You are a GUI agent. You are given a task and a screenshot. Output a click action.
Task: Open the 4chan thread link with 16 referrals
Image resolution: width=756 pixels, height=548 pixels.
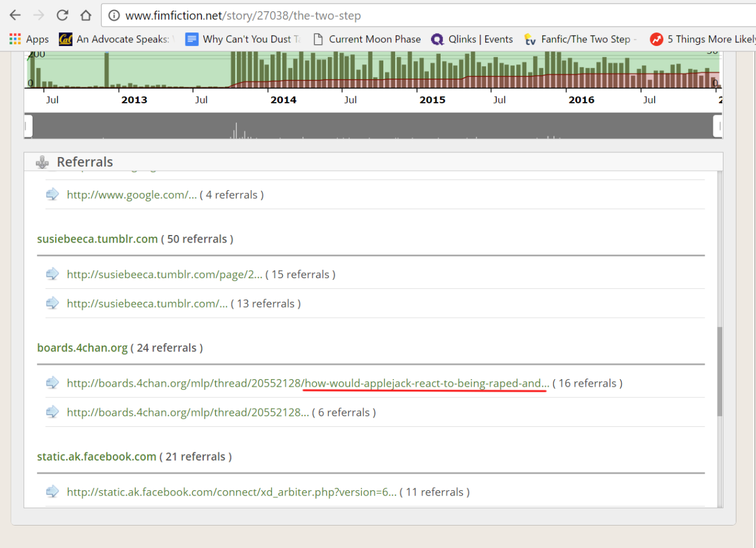coord(308,383)
